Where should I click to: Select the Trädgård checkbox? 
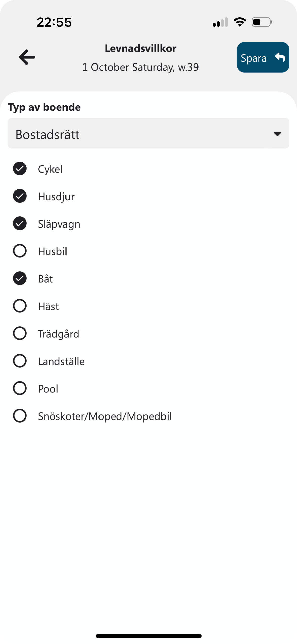pyautogui.click(x=20, y=333)
